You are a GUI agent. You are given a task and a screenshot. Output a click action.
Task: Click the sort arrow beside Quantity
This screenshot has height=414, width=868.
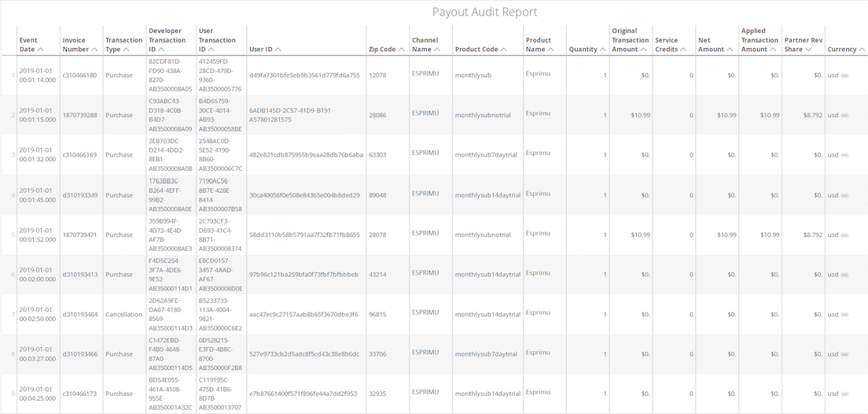click(602, 50)
